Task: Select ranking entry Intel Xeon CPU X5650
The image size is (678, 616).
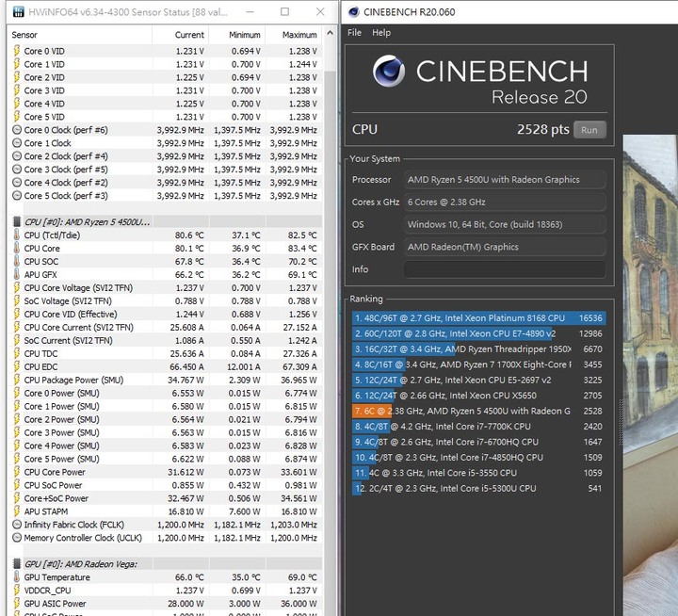Action: 478,396
